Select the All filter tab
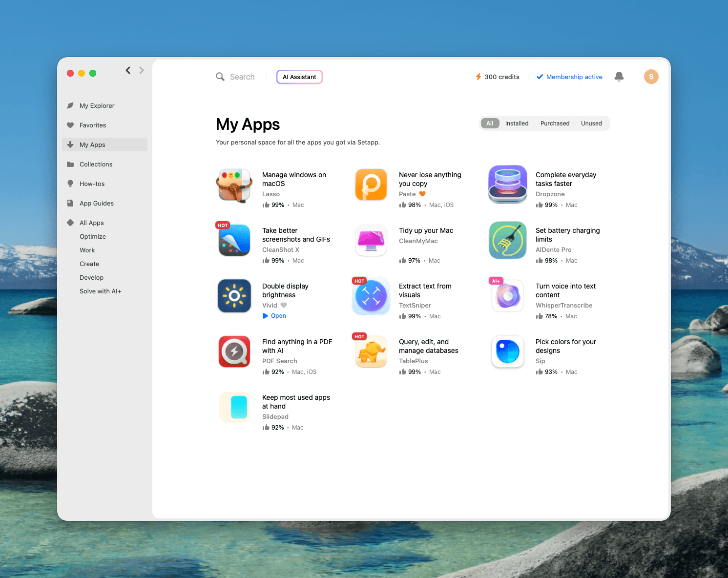 490,124
